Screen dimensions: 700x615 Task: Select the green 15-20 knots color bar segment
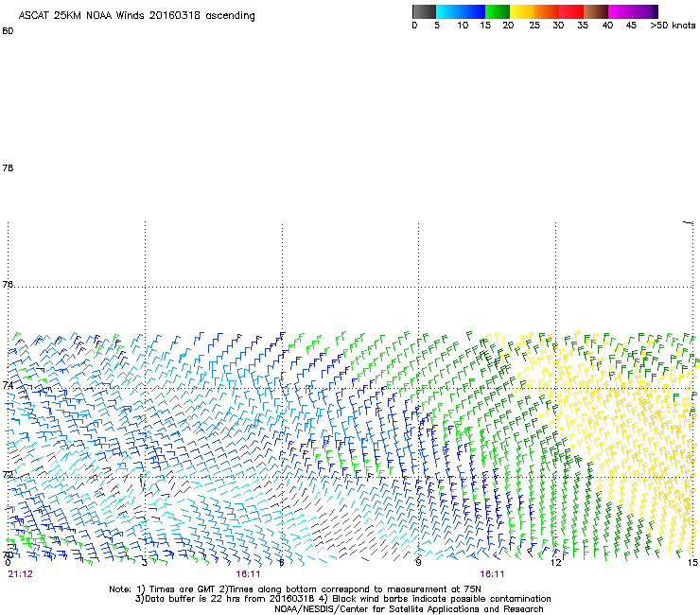coord(498,11)
